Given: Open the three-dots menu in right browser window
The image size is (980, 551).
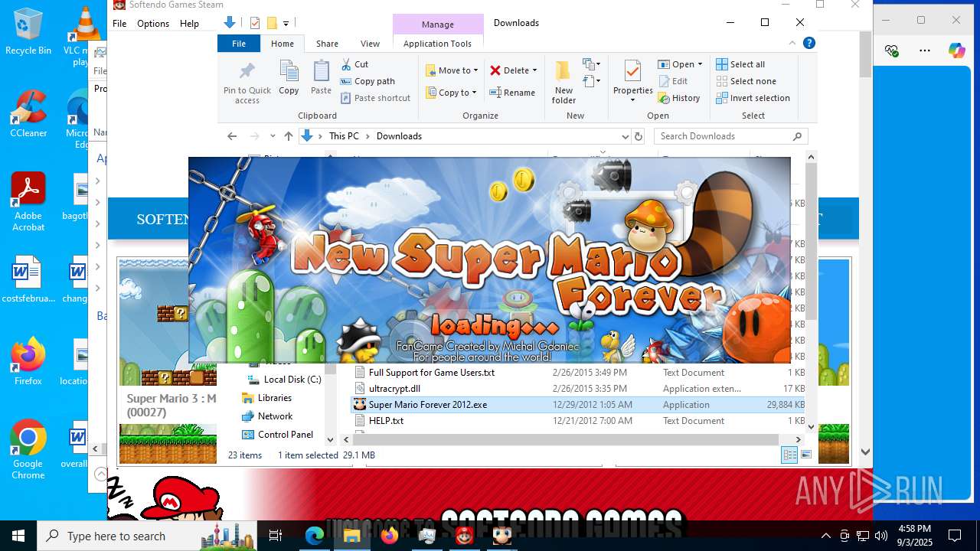Looking at the screenshot, I should (925, 51).
